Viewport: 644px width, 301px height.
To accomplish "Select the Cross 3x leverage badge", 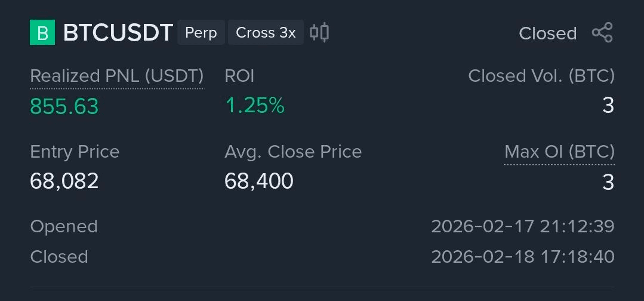I will pos(266,33).
